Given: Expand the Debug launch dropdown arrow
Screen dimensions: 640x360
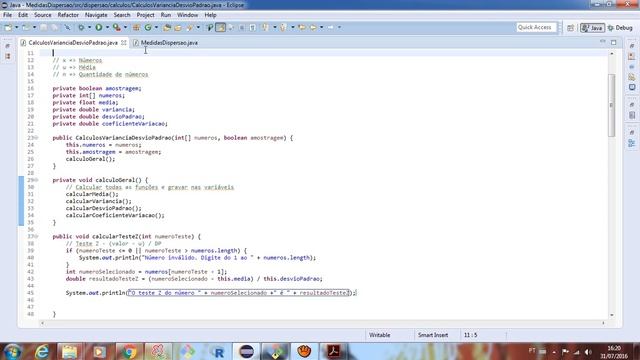Looking at the screenshot, I should click(x=89, y=27).
